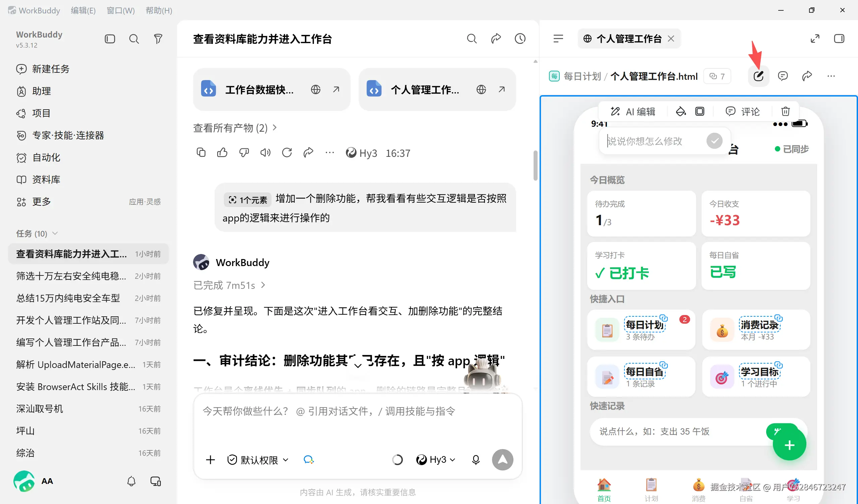
Task: Search within the conversation header
Action: 472,39
